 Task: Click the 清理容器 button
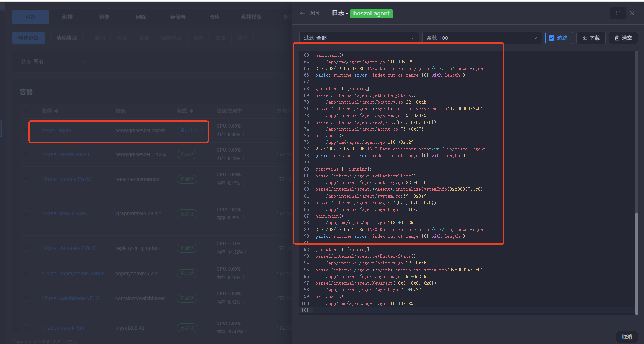[x=67, y=38]
